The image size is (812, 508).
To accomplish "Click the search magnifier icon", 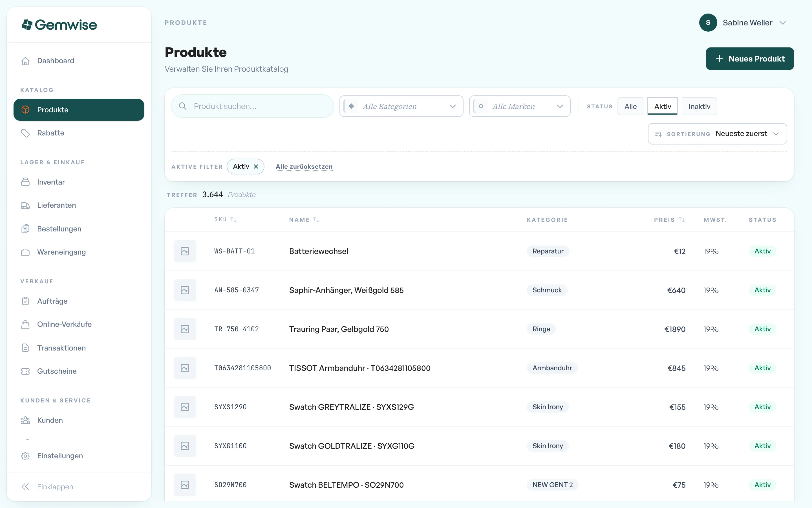I will tap(182, 106).
